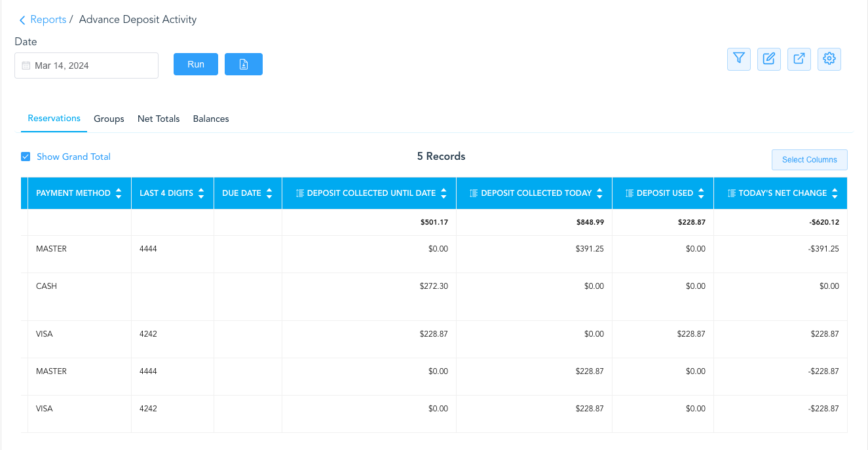Click the Deposit Used column header icon
The image size is (868, 450).
coord(630,193)
